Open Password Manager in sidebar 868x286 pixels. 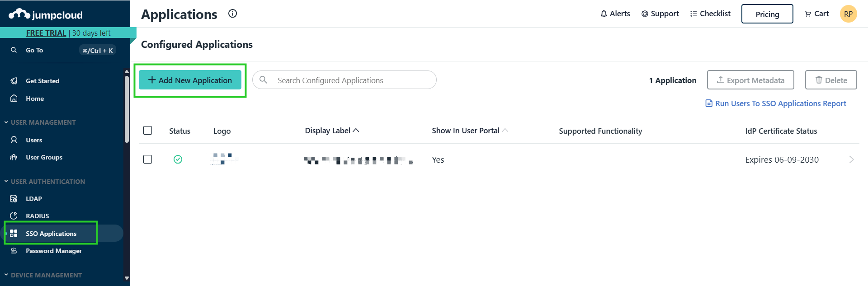54,251
